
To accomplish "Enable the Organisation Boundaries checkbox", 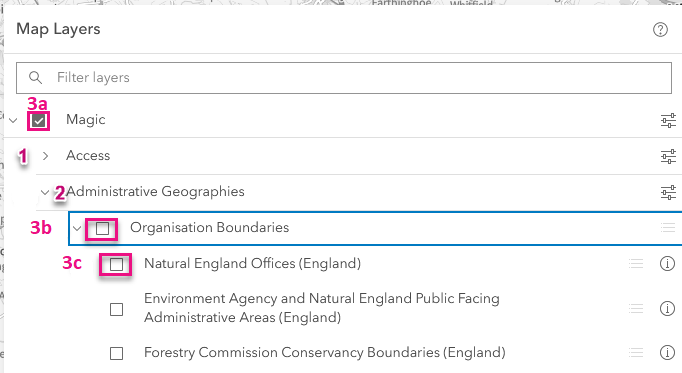I will (x=102, y=228).
